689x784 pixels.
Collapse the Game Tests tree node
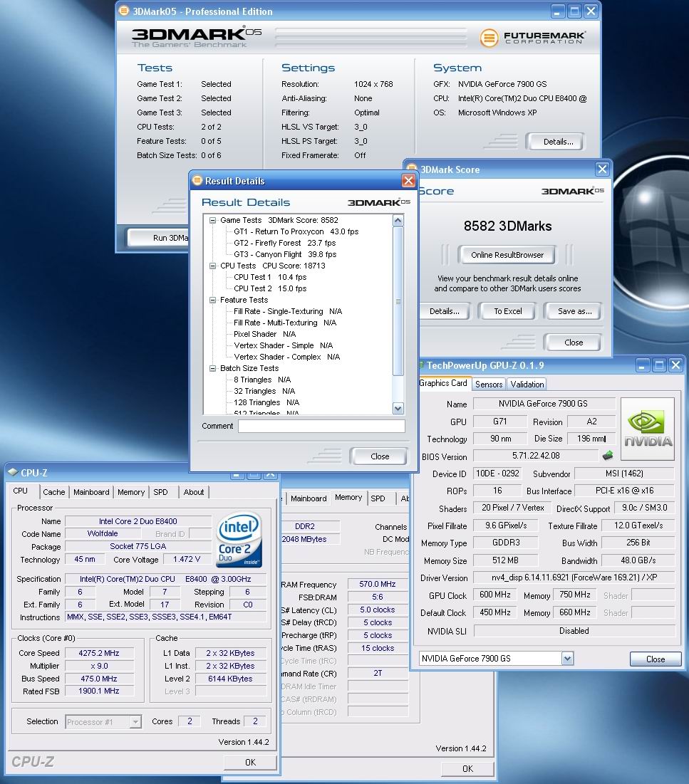(x=212, y=220)
